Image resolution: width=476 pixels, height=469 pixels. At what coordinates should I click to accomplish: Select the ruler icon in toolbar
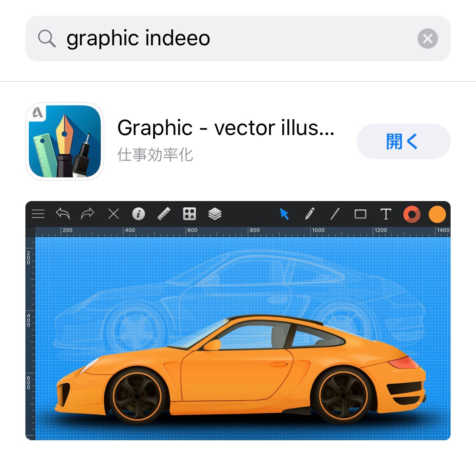[164, 214]
